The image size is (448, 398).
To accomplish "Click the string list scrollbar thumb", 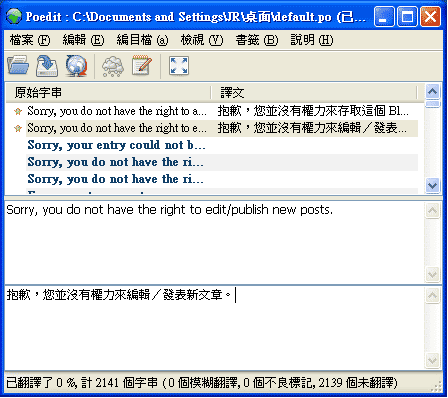I will (x=432, y=104).
